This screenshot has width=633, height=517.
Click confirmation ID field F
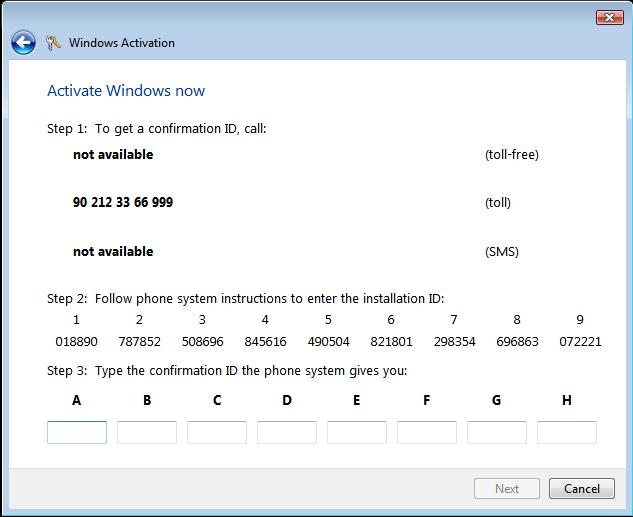tap(427, 432)
